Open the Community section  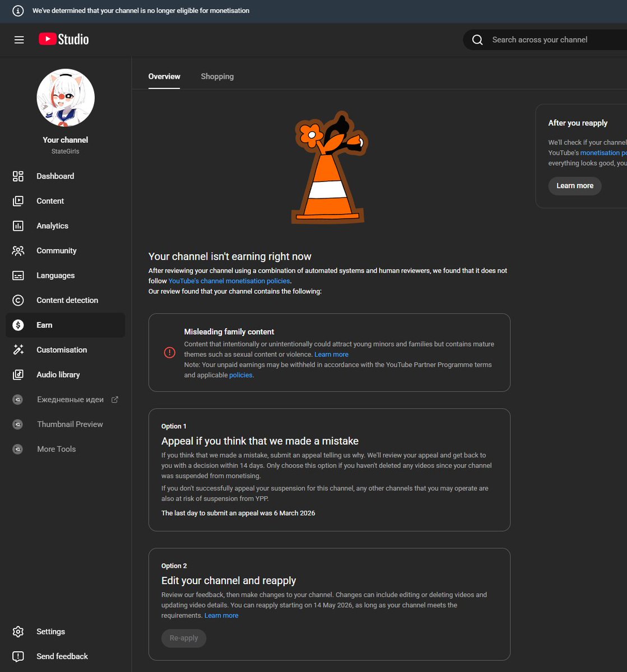(x=66, y=251)
